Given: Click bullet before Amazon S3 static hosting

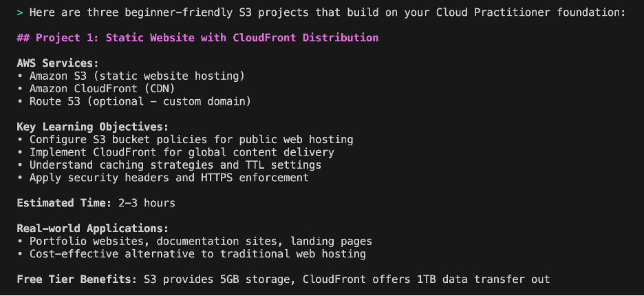Looking at the screenshot, I should click(20, 76).
